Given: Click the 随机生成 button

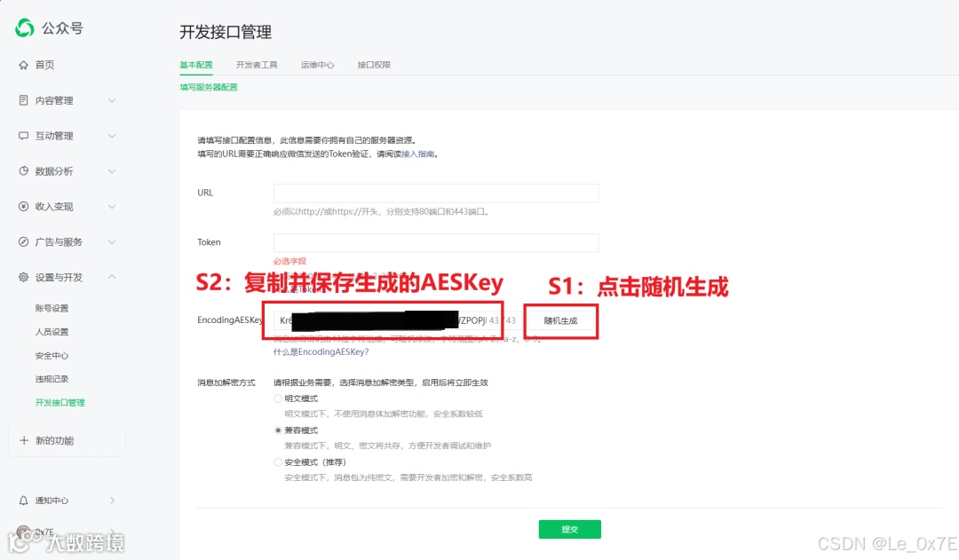Looking at the screenshot, I should (x=561, y=320).
